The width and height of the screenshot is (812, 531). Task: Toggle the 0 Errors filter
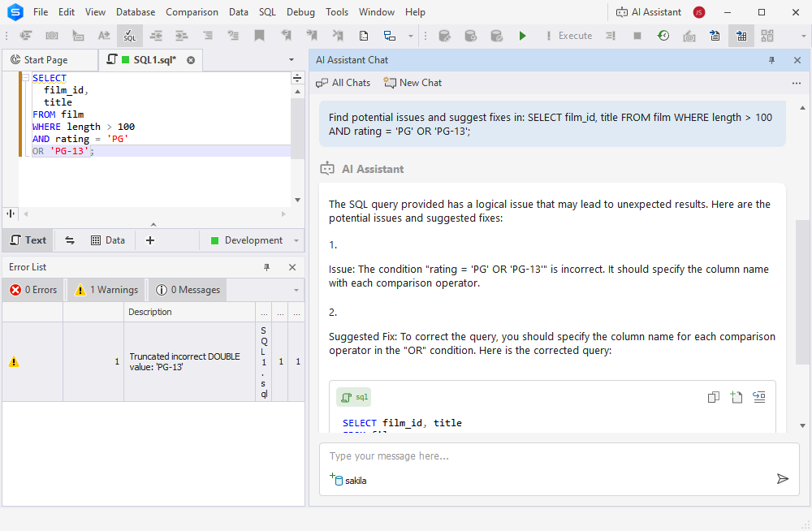click(32, 290)
